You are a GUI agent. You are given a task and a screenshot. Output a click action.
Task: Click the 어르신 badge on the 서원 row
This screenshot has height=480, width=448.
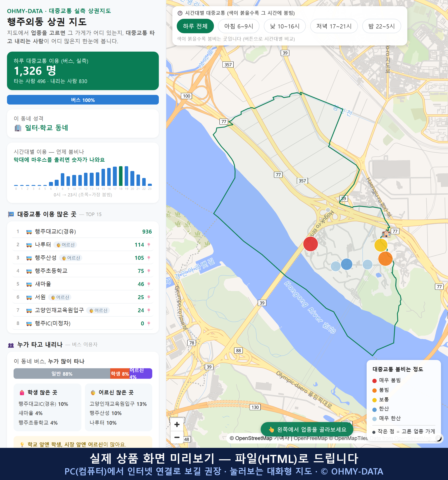coord(60,297)
